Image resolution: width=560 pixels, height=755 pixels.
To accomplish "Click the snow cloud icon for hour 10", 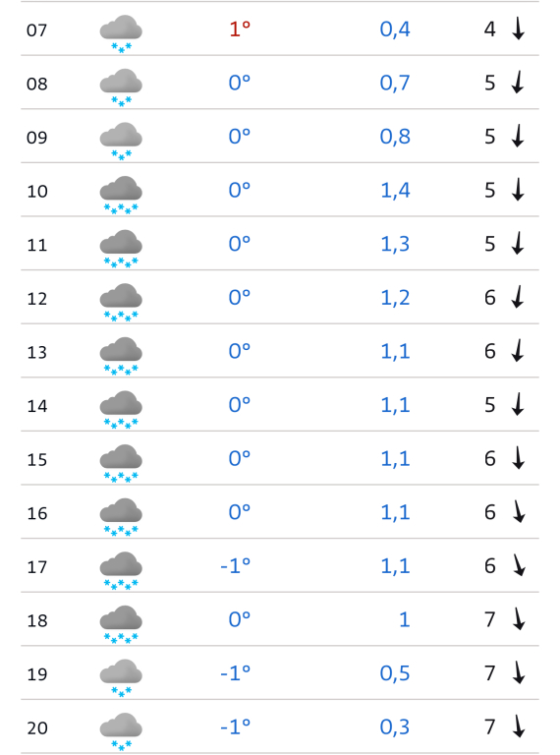I will 121,195.
